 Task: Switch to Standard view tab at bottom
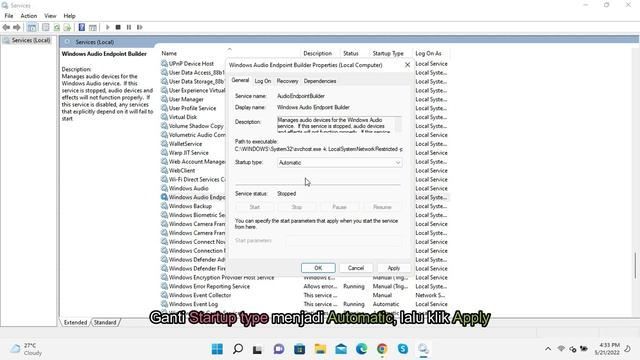[105, 322]
